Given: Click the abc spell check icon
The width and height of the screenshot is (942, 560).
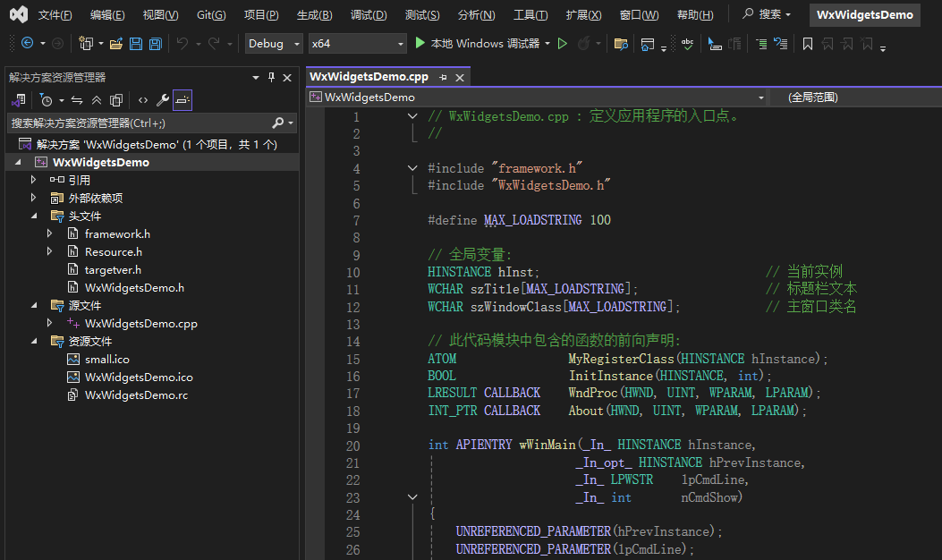Looking at the screenshot, I should (x=687, y=43).
